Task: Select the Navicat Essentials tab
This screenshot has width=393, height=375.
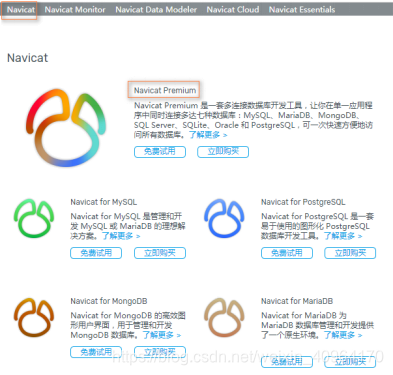Action: [302, 10]
